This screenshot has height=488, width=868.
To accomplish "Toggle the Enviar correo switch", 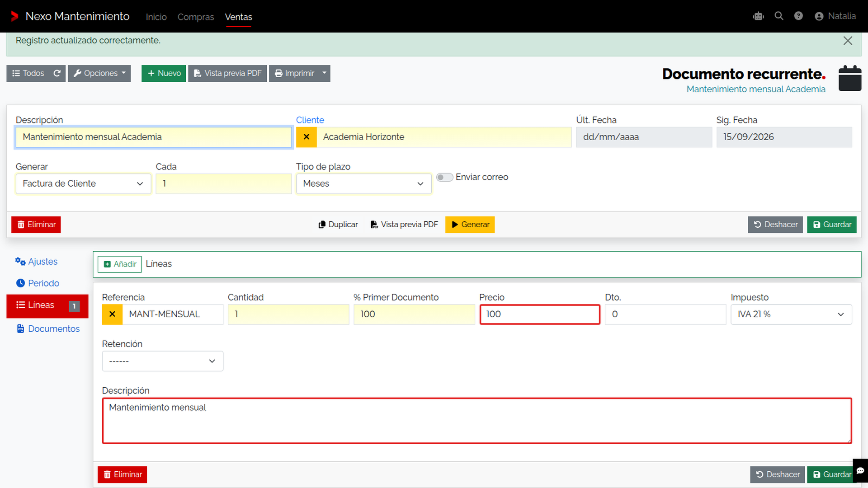I will click(x=445, y=177).
